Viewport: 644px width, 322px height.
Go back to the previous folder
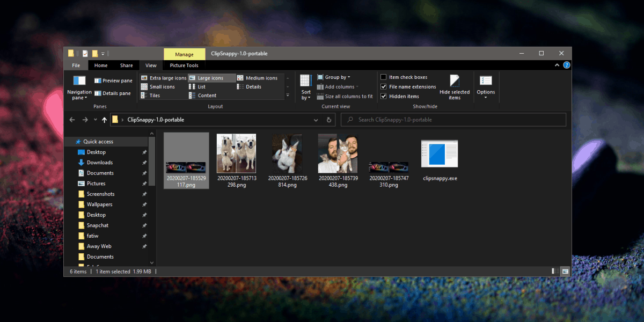(72, 120)
